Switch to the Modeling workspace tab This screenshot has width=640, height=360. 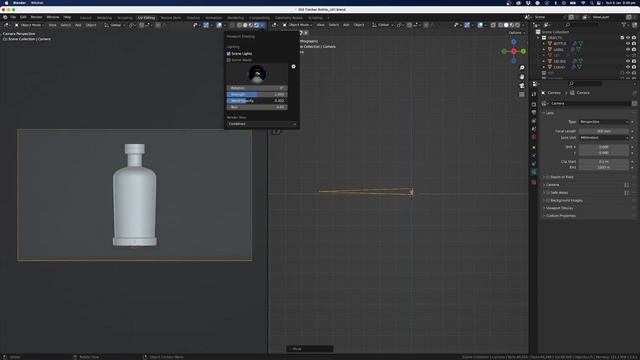coord(104,18)
